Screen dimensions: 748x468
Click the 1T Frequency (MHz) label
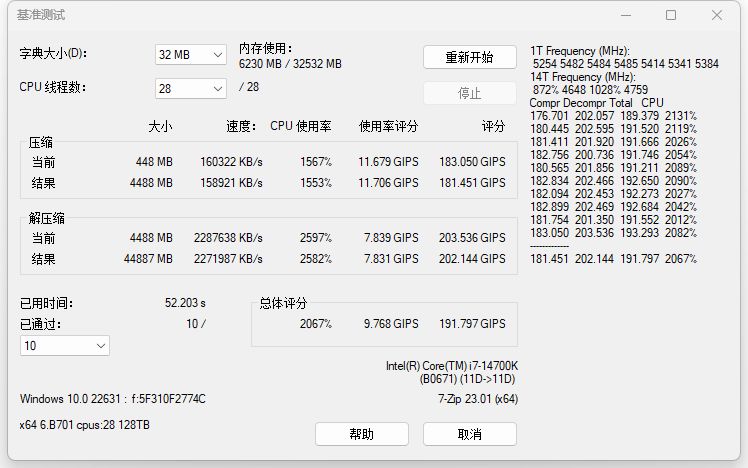[x=580, y=51]
